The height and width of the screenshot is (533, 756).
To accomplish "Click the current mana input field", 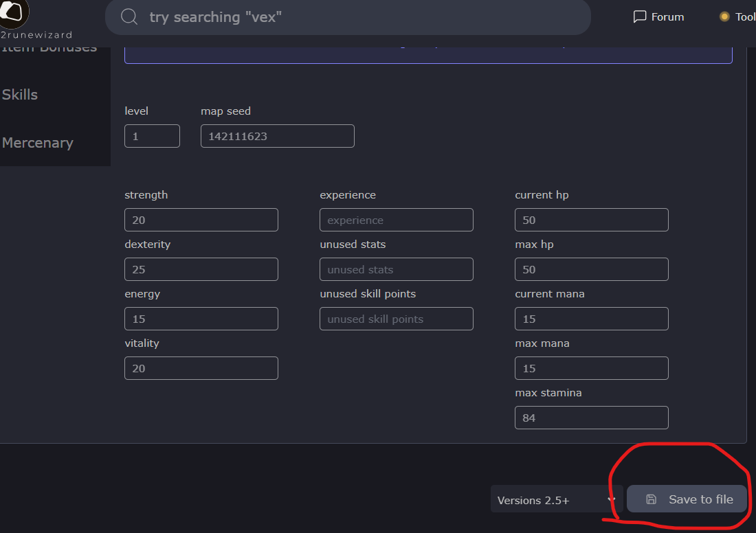I will coord(592,319).
